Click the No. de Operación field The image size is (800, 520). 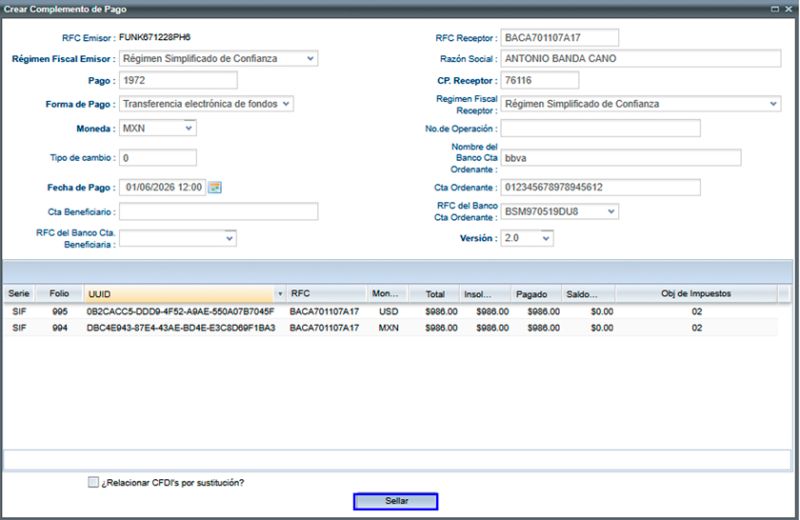coord(601,128)
